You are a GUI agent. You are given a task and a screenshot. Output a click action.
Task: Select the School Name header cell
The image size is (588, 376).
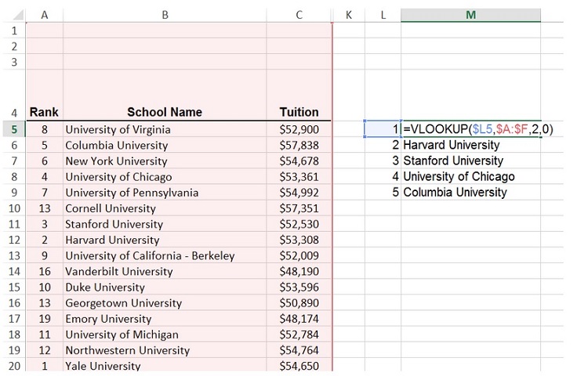pos(165,112)
